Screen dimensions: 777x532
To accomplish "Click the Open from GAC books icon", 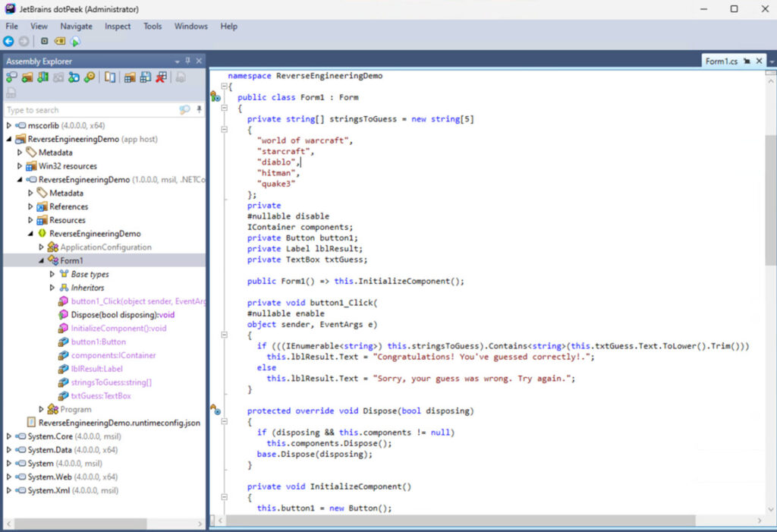I will [x=43, y=77].
